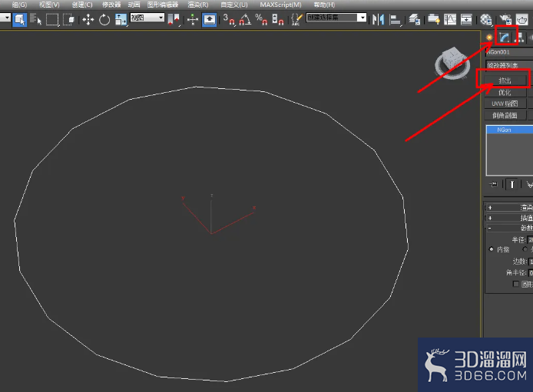Screen dimensions: 533x392
Task: Open Render Setup icon
Action: 505,19
